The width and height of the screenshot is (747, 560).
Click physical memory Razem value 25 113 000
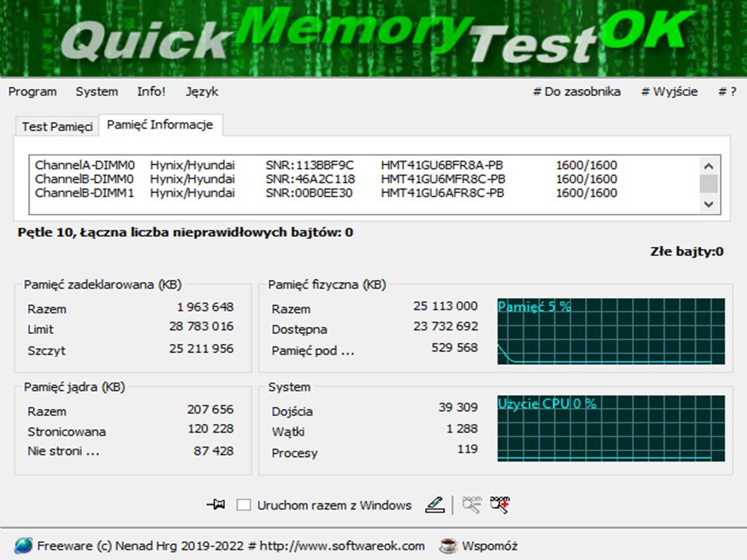445,306
